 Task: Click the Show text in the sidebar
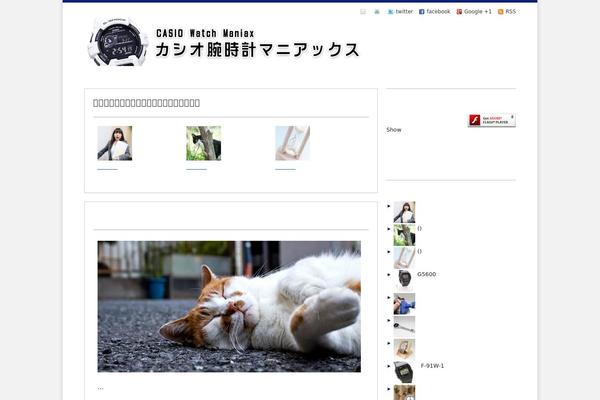click(x=394, y=130)
